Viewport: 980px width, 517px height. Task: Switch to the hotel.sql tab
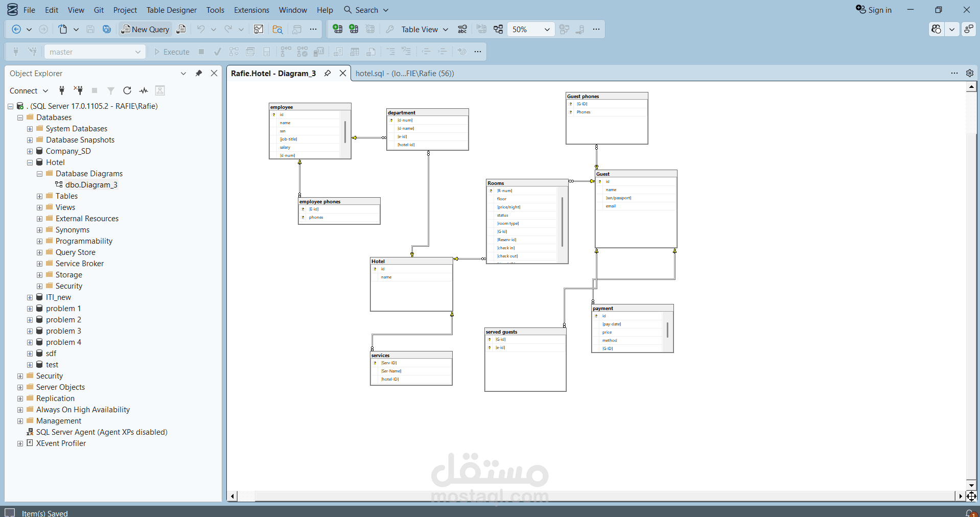coord(405,73)
